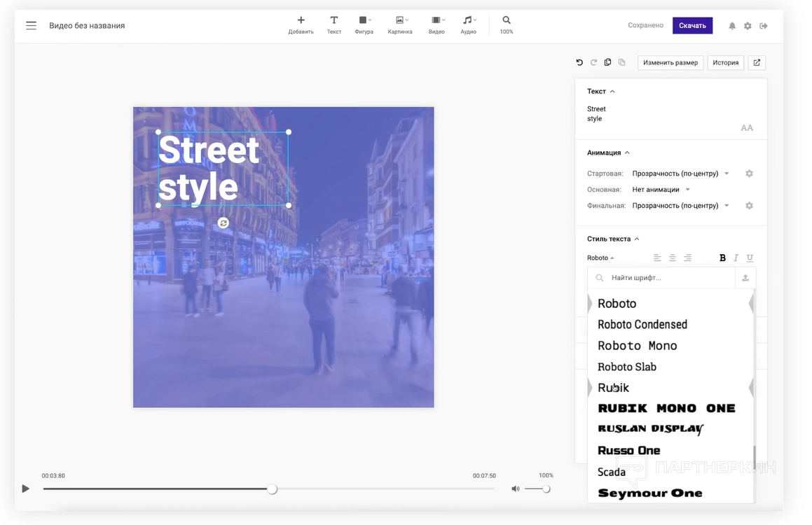Open settings for the Стартовая animation

(x=749, y=174)
